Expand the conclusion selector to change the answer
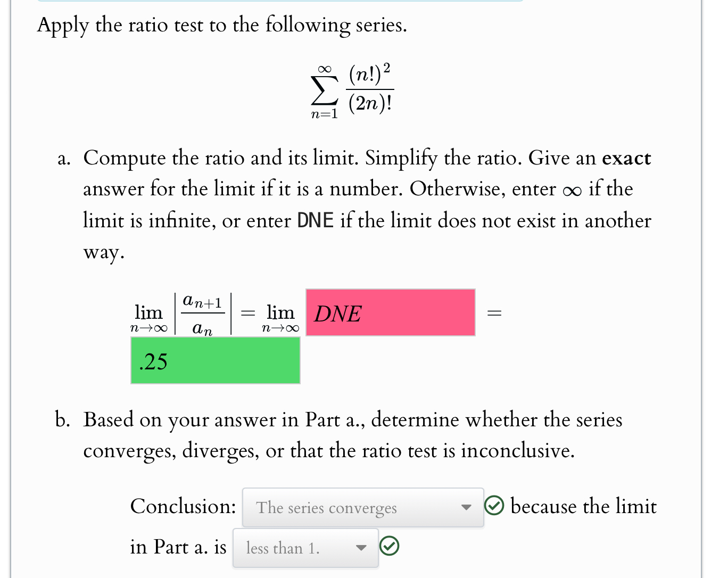The height and width of the screenshot is (578, 728). [x=362, y=508]
